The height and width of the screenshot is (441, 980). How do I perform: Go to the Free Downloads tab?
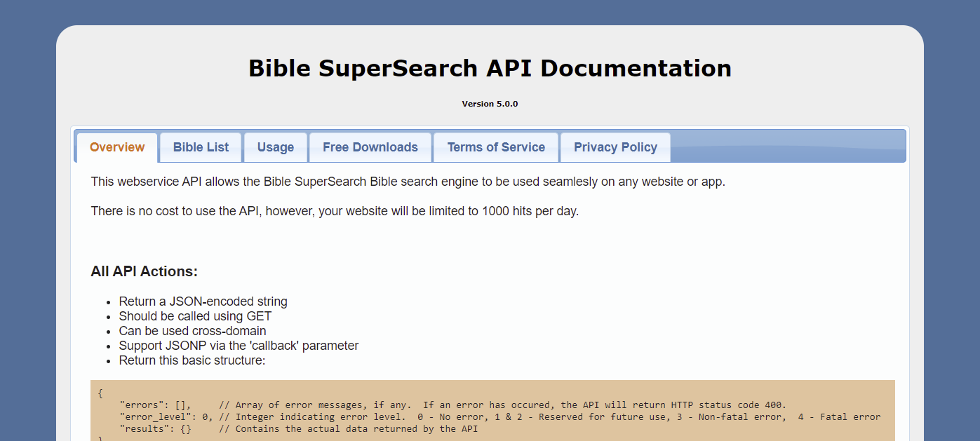click(370, 147)
